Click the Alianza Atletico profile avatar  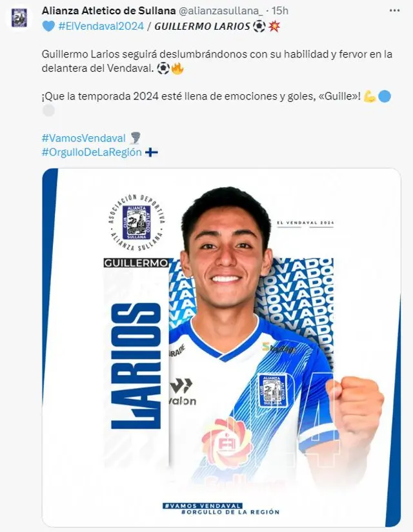[x=19, y=17]
